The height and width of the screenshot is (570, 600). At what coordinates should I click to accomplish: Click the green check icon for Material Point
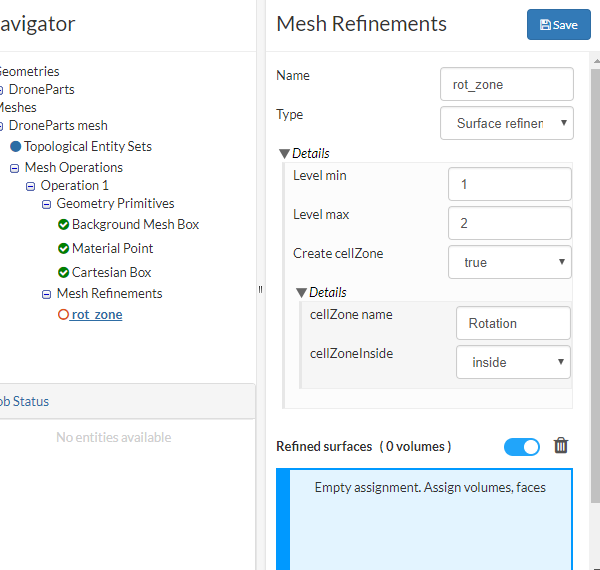coord(63,248)
